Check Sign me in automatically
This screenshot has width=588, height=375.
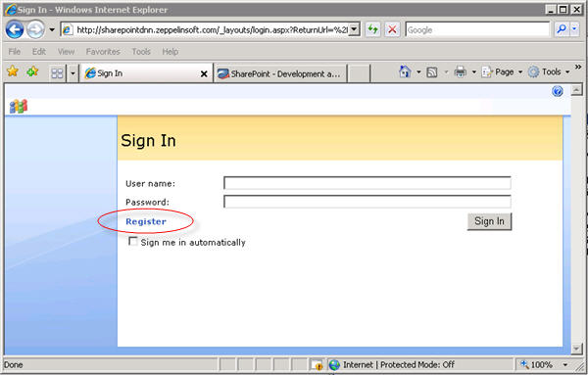point(132,241)
